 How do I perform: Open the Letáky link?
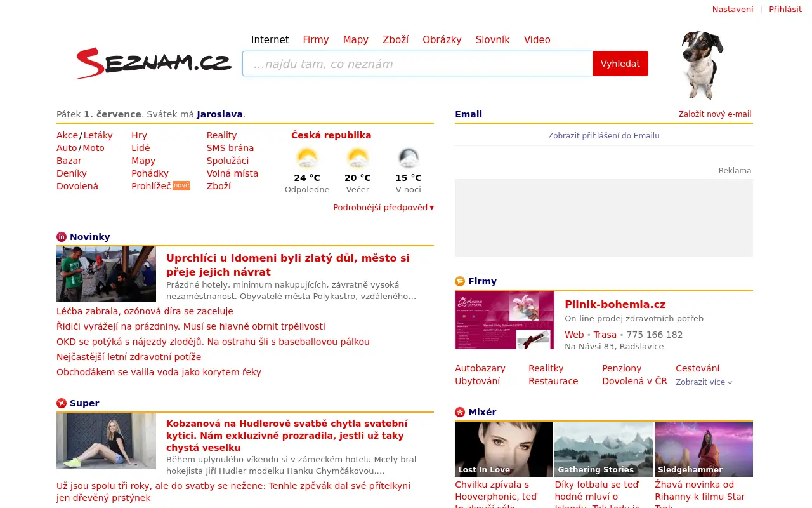(x=98, y=135)
